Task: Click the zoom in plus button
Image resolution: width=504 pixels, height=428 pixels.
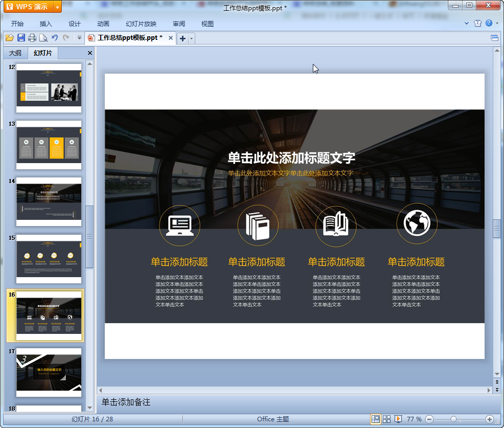Action: click(x=489, y=419)
